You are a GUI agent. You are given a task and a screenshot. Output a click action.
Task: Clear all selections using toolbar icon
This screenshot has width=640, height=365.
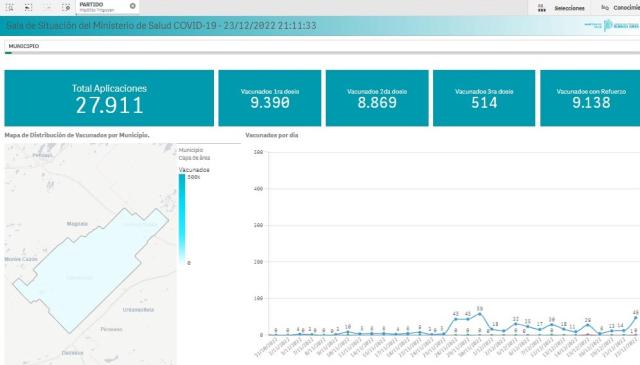click(66, 7)
